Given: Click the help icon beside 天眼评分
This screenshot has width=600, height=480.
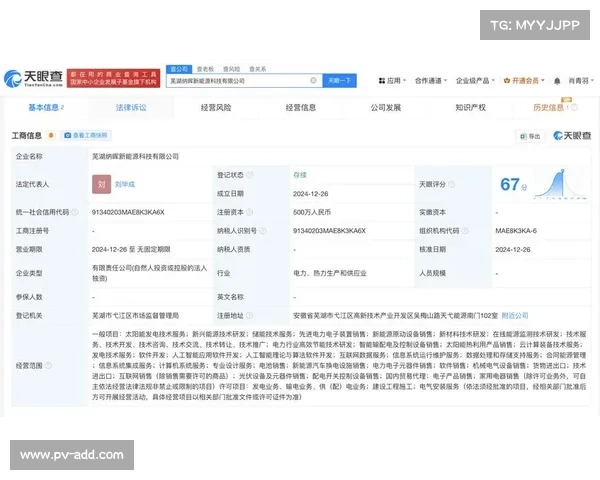Looking at the screenshot, I should [452, 184].
